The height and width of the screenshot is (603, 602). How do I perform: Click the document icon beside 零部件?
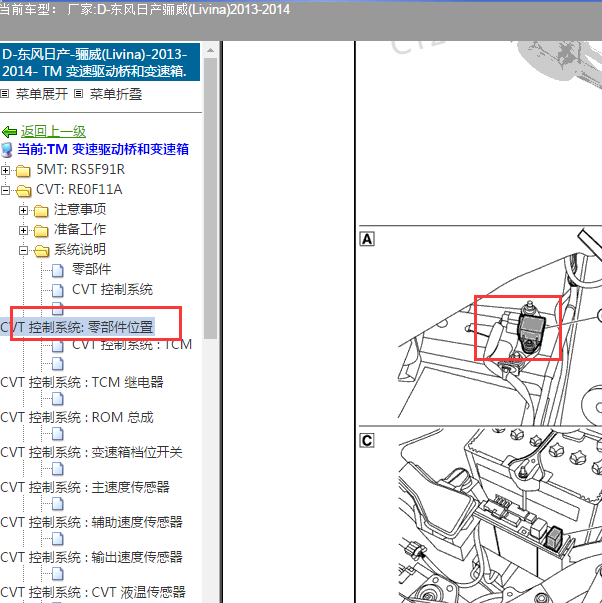click(58, 270)
